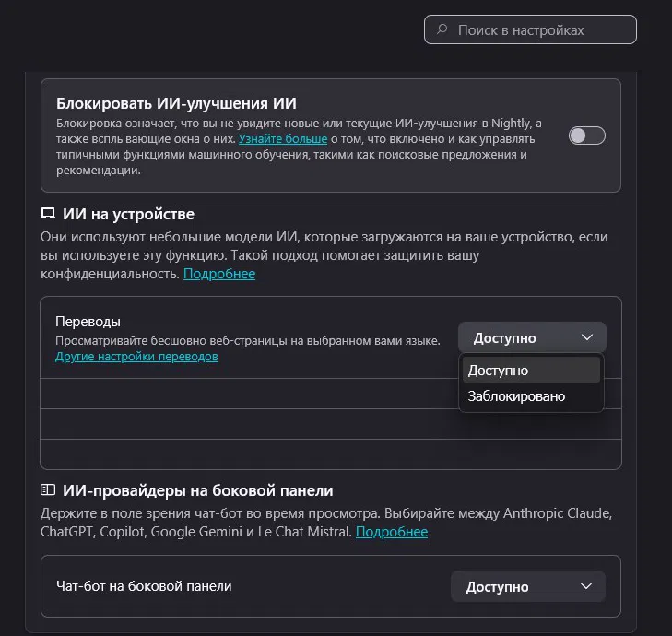Click the "Блокировать ИИ-улучшения ИИ" heading
This screenshot has height=636, width=672.
coord(176,103)
